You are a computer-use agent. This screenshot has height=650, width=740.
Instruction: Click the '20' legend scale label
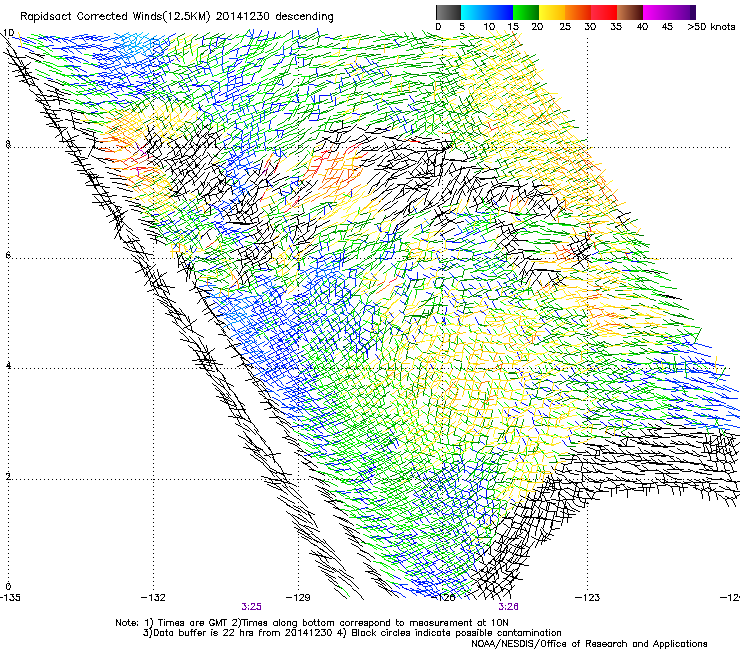coord(537,27)
